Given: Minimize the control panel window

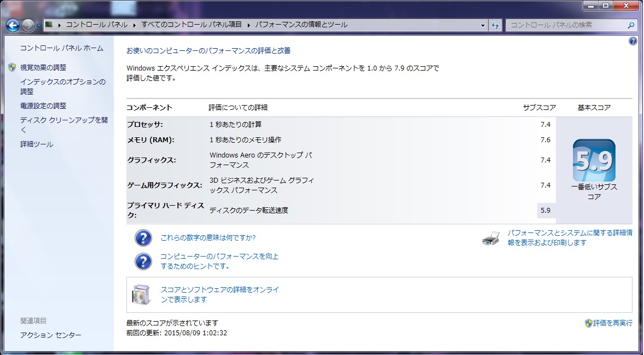Looking at the screenshot, I should (590, 6).
